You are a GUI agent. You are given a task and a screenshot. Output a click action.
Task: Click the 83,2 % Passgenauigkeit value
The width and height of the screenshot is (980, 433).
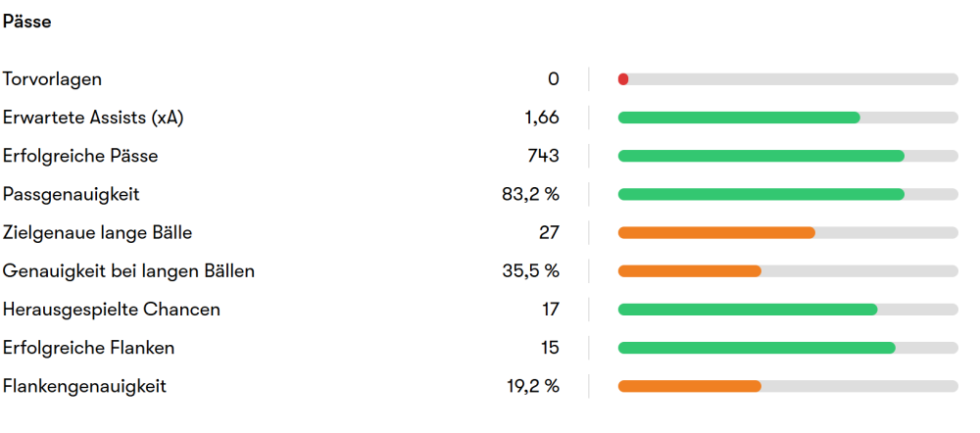click(530, 194)
